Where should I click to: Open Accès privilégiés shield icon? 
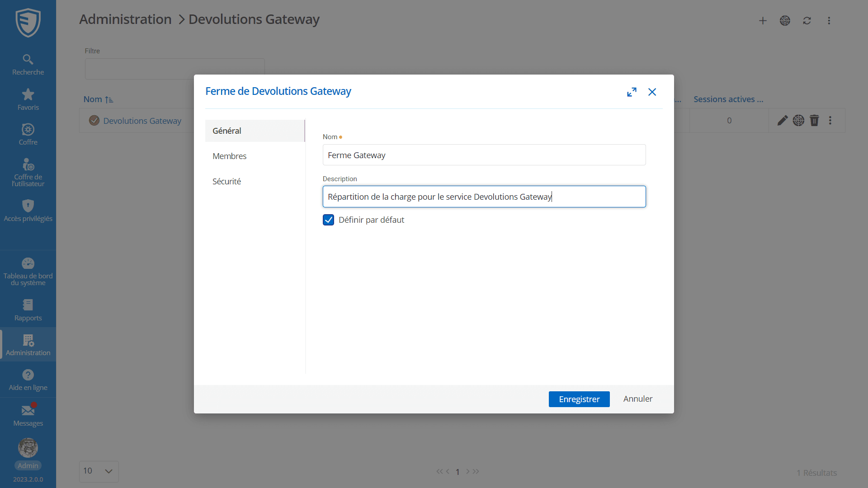pyautogui.click(x=28, y=206)
